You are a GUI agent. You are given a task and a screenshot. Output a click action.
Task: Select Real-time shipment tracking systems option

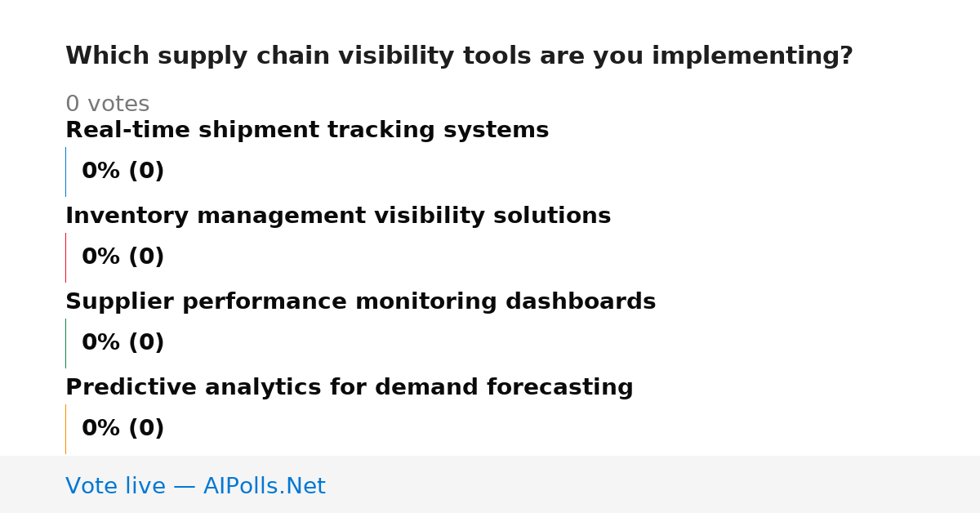(307, 131)
